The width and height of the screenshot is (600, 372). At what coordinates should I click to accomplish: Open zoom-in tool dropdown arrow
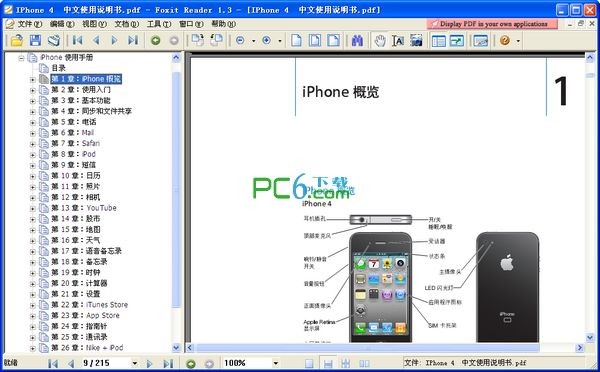coord(280,41)
